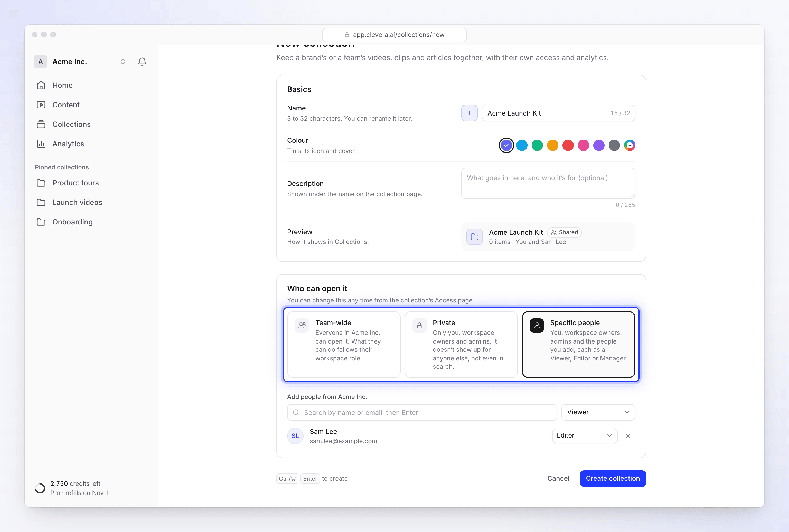The height and width of the screenshot is (532, 789).
Task: Click the Team-wide people icon
Action: click(x=302, y=325)
